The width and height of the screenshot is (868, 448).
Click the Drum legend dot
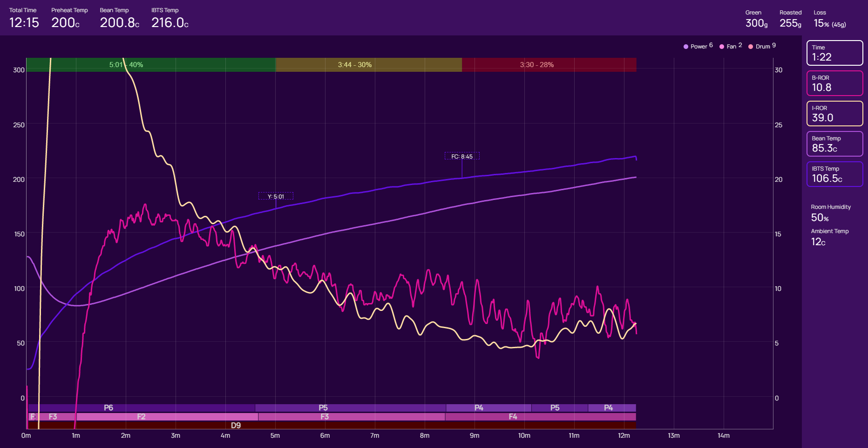(751, 47)
